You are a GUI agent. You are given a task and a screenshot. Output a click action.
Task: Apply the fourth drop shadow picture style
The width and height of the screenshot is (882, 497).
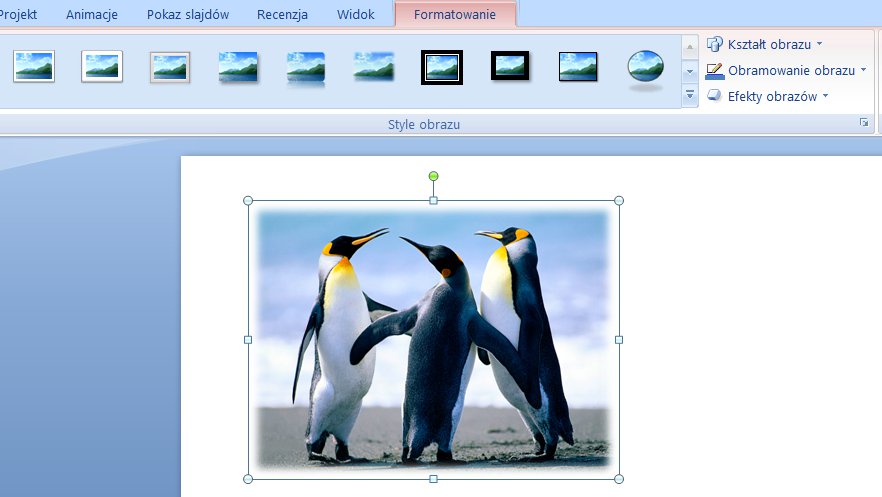click(238, 67)
